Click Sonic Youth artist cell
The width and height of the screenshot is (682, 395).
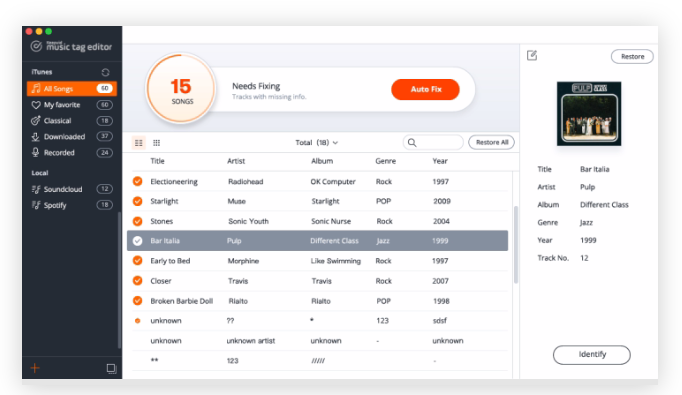(248, 221)
